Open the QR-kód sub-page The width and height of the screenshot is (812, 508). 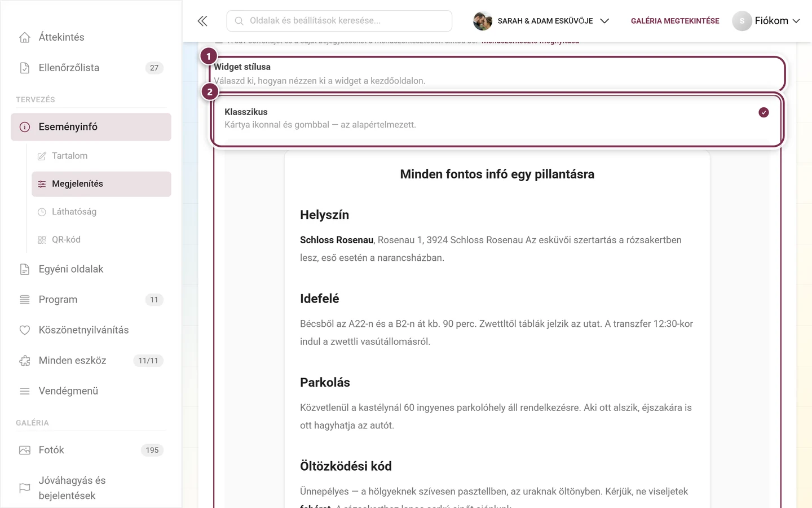click(101, 240)
